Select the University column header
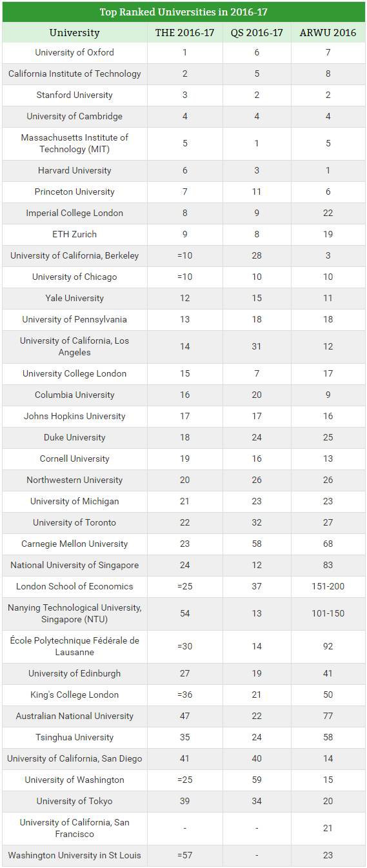This screenshot has height=868, width=367. [x=75, y=33]
